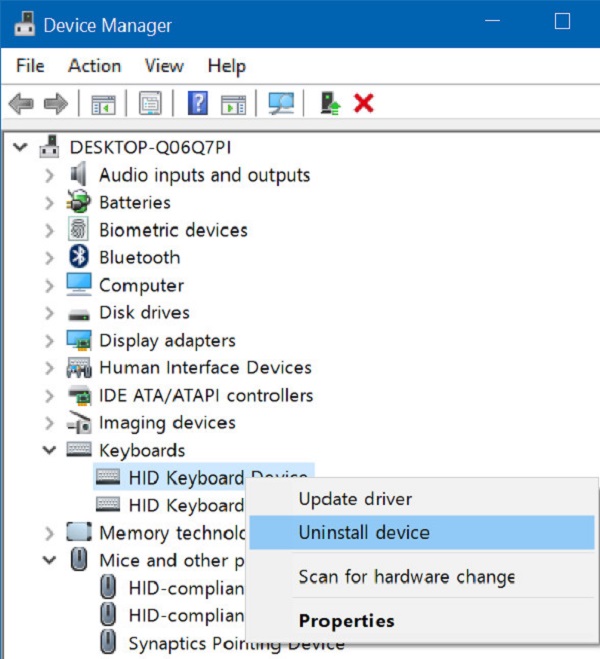Image resolution: width=600 pixels, height=659 pixels.
Task: Click Properties in the context menu
Action: (x=346, y=621)
